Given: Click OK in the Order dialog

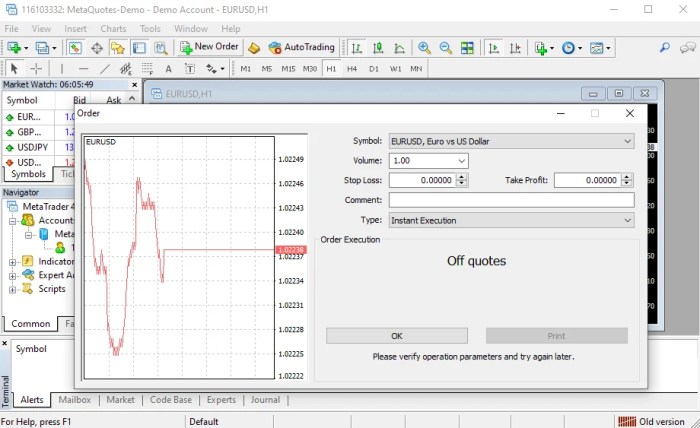Looking at the screenshot, I should coord(397,336).
